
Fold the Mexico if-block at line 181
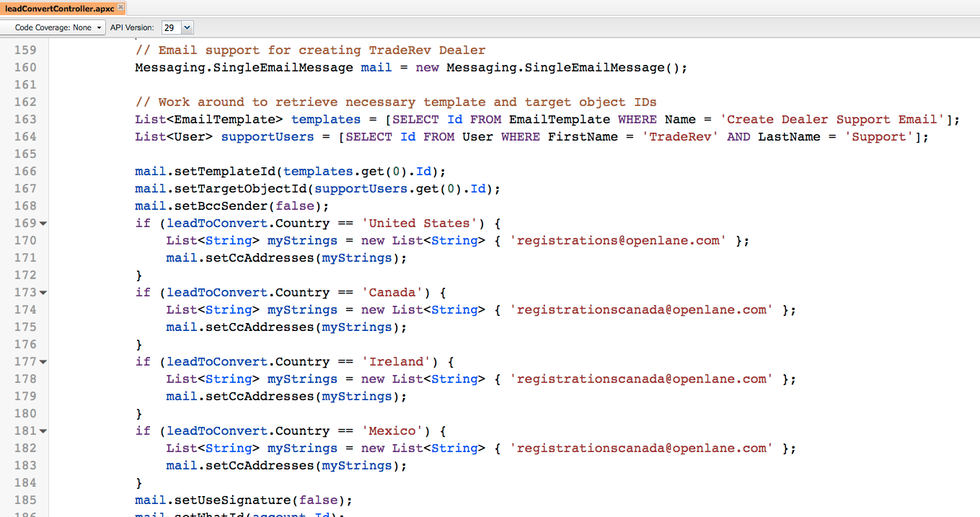pos(43,431)
